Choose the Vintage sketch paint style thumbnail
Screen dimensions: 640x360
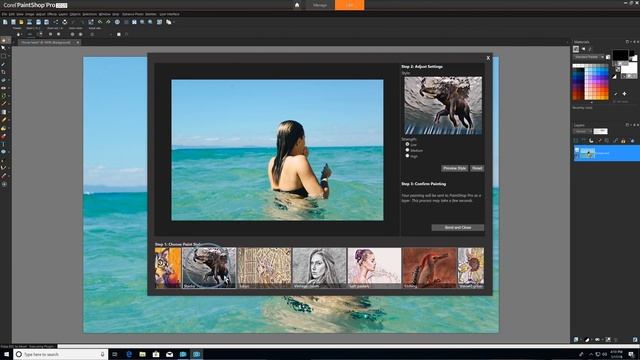point(319,267)
